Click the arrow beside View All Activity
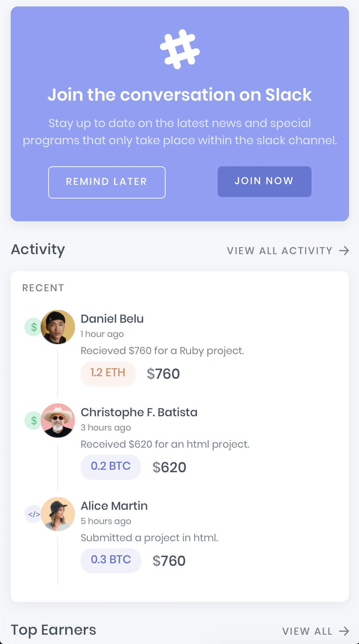The height and width of the screenshot is (644, 359). click(x=344, y=251)
